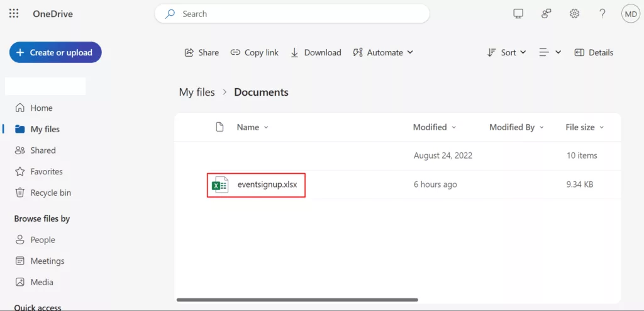The height and width of the screenshot is (311, 644).
Task: Click the 10 items text
Action: click(x=582, y=155)
